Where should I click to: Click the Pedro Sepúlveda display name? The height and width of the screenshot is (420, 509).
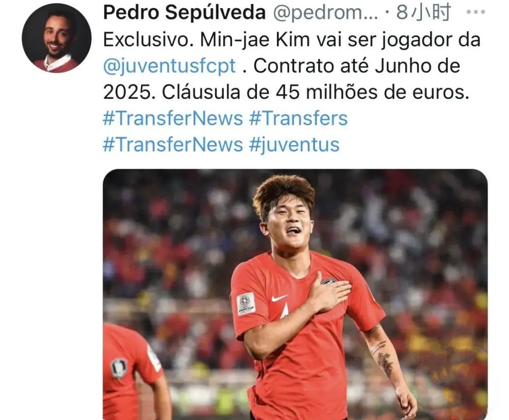pyautogui.click(x=184, y=13)
